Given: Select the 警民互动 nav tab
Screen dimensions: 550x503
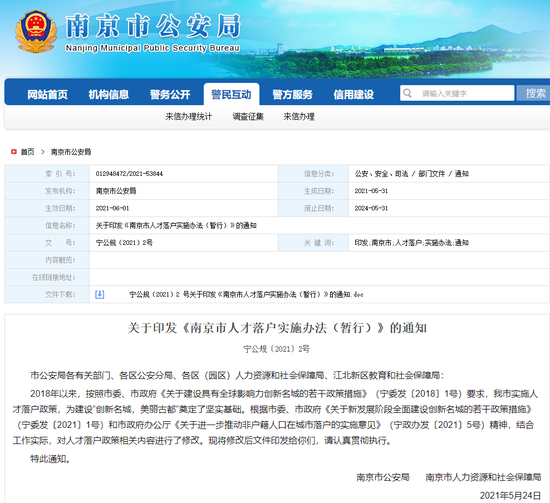Looking at the screenshot, I should [x=232, y=94].
